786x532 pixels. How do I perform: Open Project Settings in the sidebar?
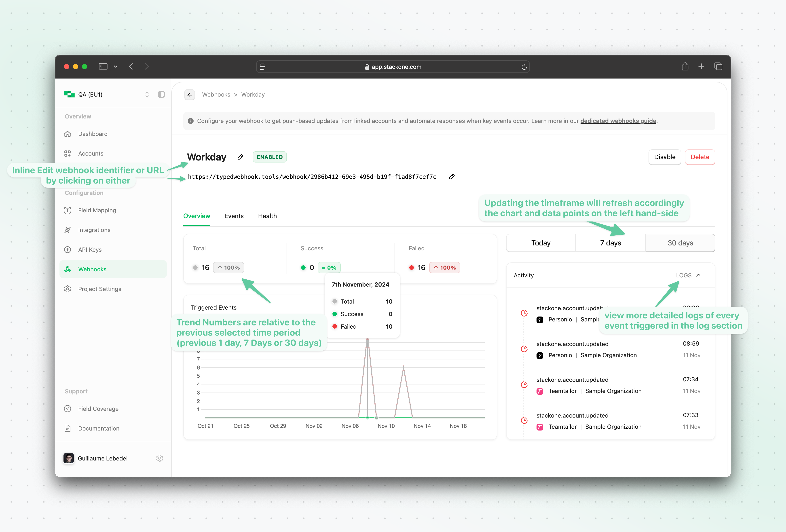click(113, 289)
